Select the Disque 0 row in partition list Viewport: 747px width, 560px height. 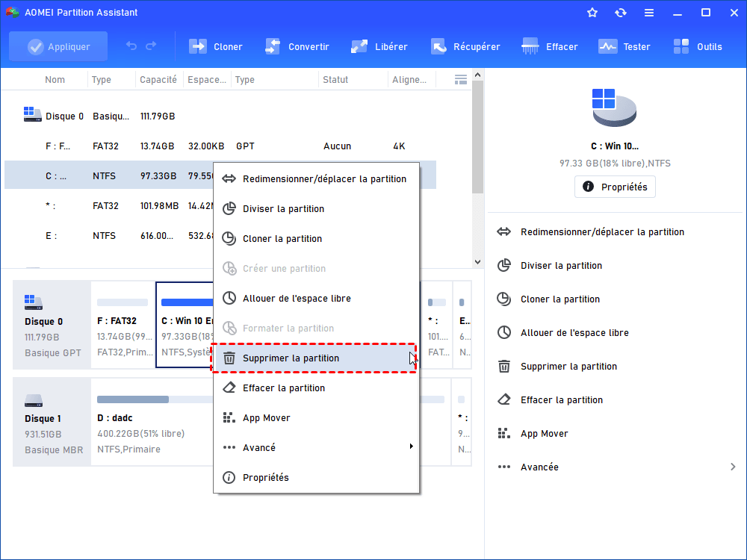tap(220, 116)
